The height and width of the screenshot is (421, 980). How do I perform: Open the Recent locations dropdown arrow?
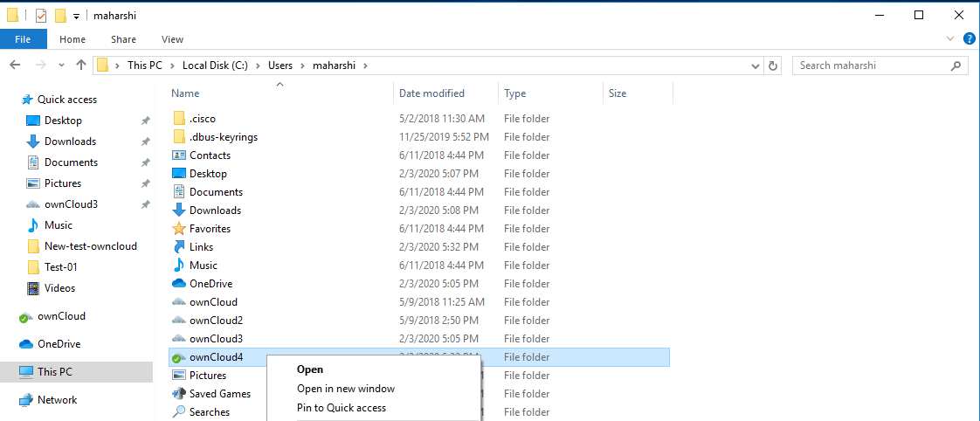tap(62, 66)
